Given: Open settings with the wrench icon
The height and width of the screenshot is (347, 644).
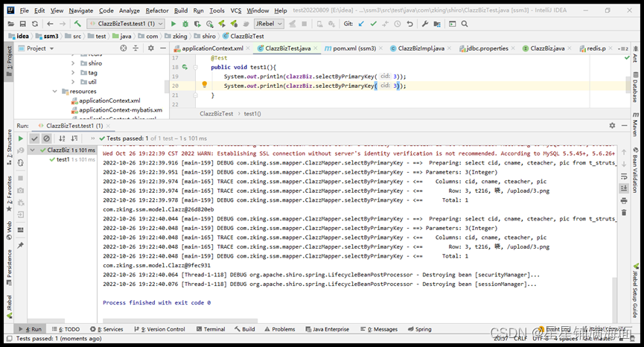Looking at the screenshot, I should [425, 24].
